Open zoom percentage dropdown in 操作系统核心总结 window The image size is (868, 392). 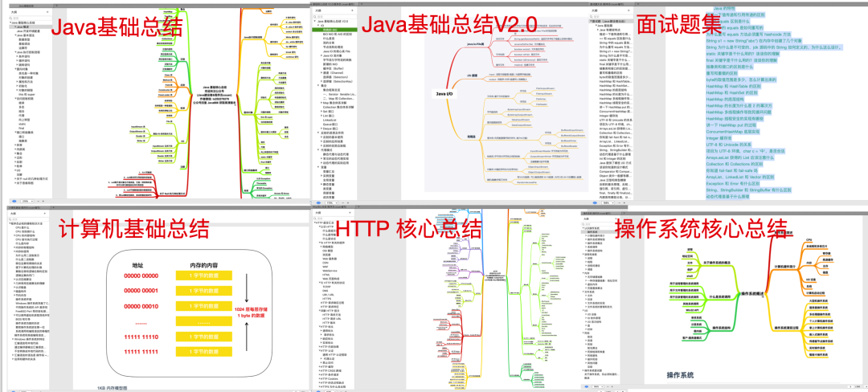tap(599, 386)
